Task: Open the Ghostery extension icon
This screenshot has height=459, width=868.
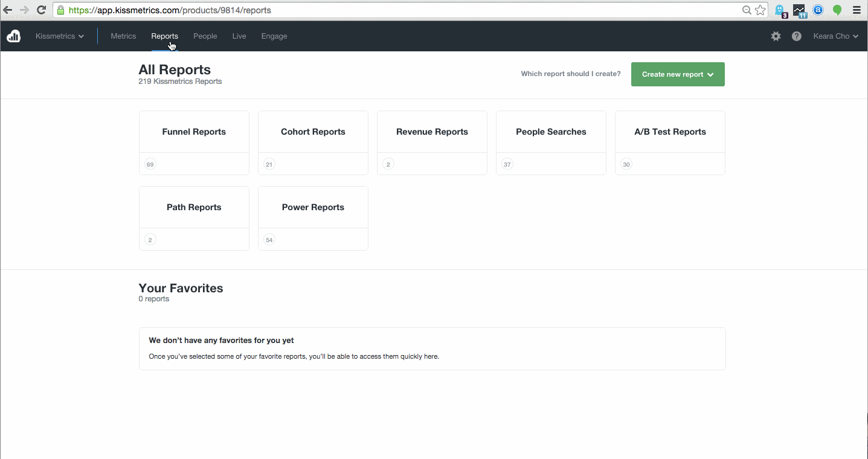Action: coord(781,11)
